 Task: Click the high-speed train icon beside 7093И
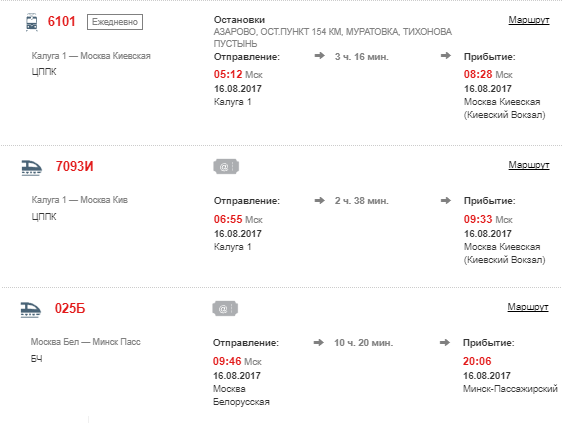[32, 168]
